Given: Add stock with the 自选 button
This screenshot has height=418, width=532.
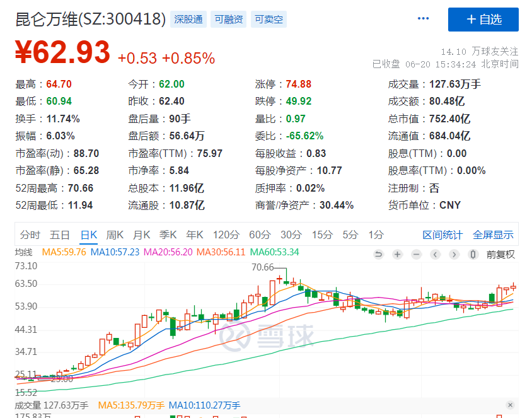Looking at the screenshot, I should point(483,20).
